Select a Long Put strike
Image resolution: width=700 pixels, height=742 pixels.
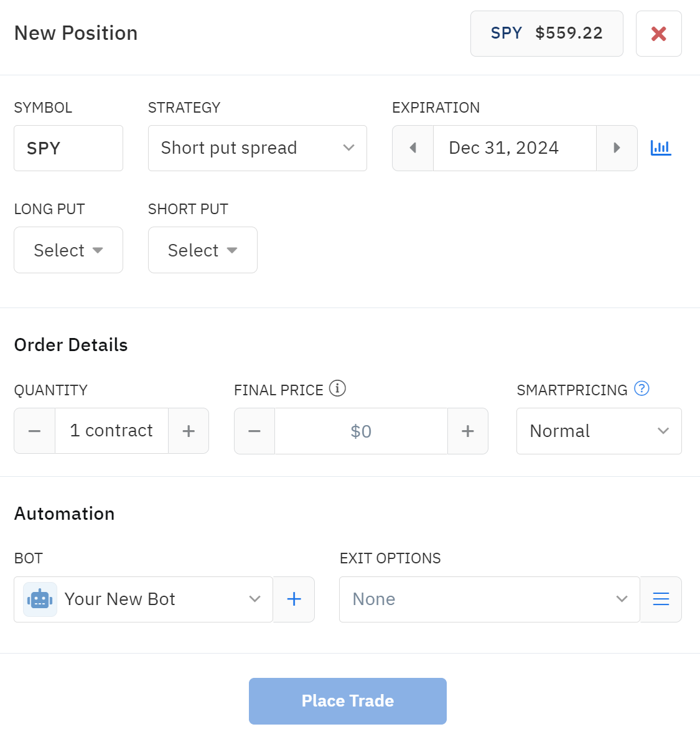tap(68, 250)
